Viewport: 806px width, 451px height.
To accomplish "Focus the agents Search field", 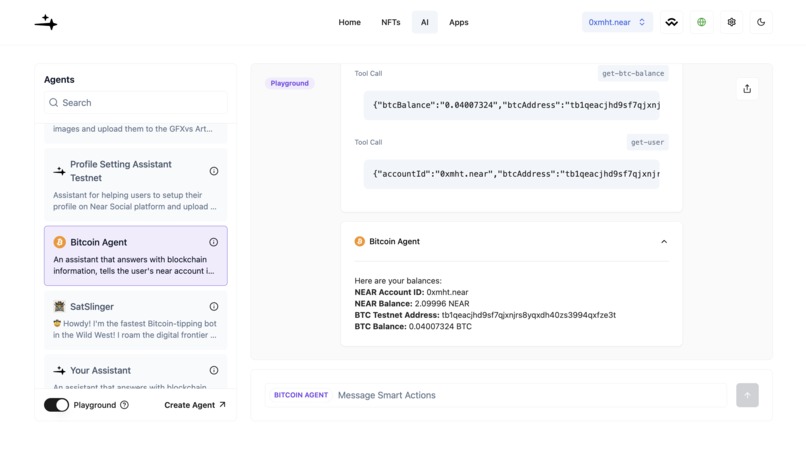I will pyautogui.click(x=136, y=103).
